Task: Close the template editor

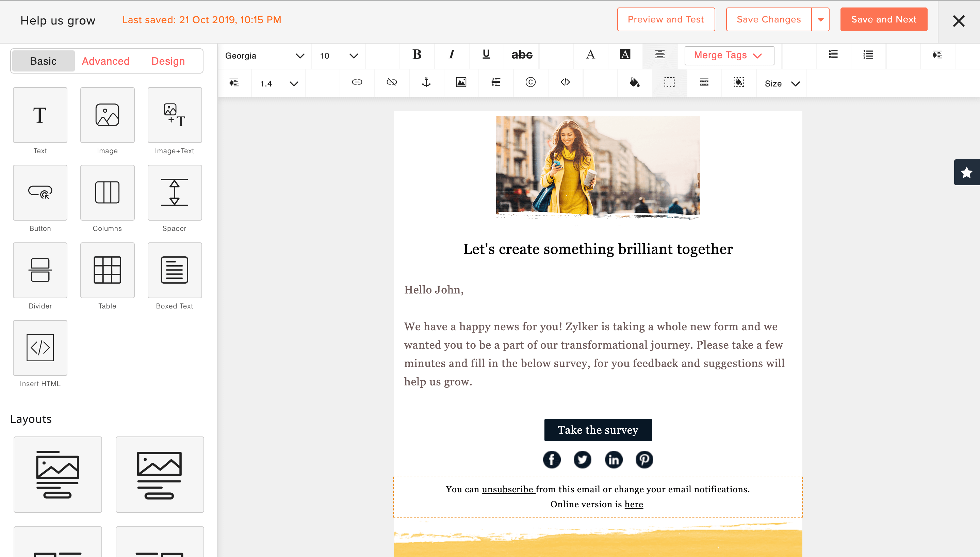Action: click(x=959, y=21)
